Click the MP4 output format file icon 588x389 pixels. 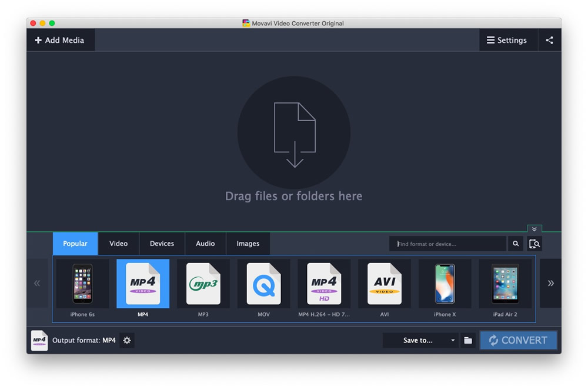(x=39, y=340)
